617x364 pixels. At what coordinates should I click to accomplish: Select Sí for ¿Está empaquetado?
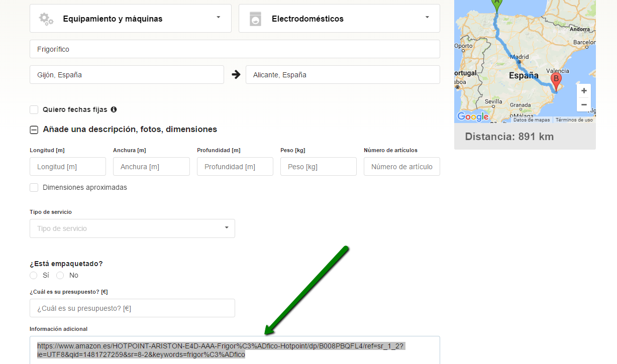point(34,275)
